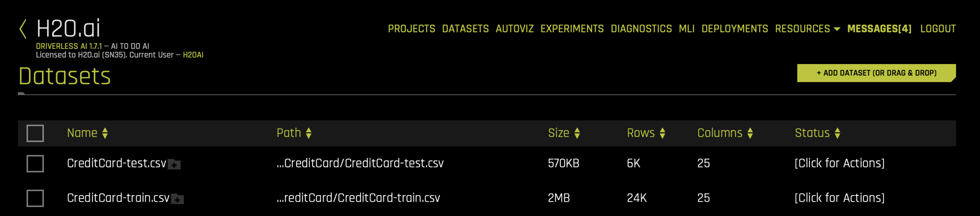This screenshot has height=216, width=980.
Task: Click the Add Dataset button
Action: point(875,73)
